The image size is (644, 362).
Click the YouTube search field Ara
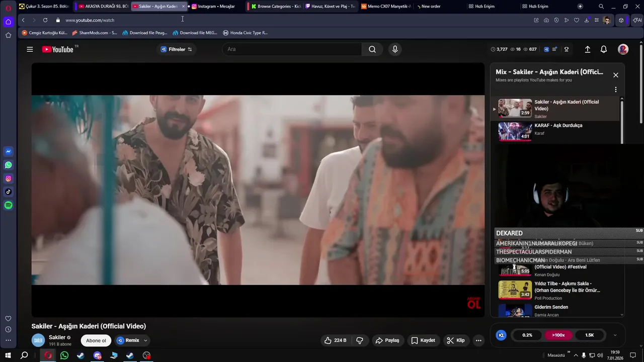click(x=292, y=49)
